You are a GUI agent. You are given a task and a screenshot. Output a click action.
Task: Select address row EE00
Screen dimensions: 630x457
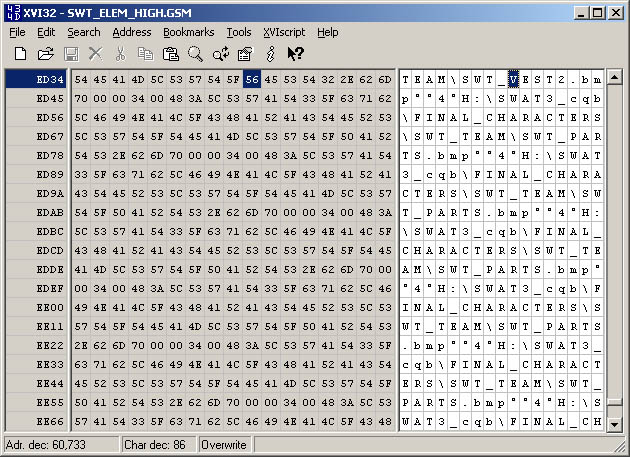coord(36,307)
